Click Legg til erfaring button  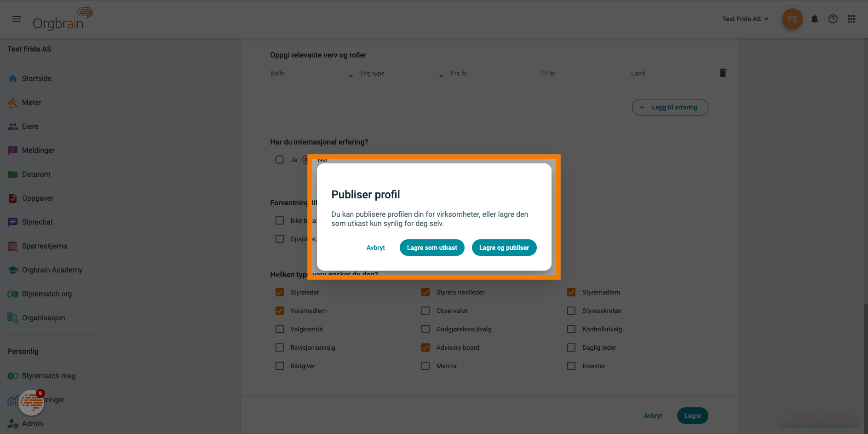pos(670,107)
